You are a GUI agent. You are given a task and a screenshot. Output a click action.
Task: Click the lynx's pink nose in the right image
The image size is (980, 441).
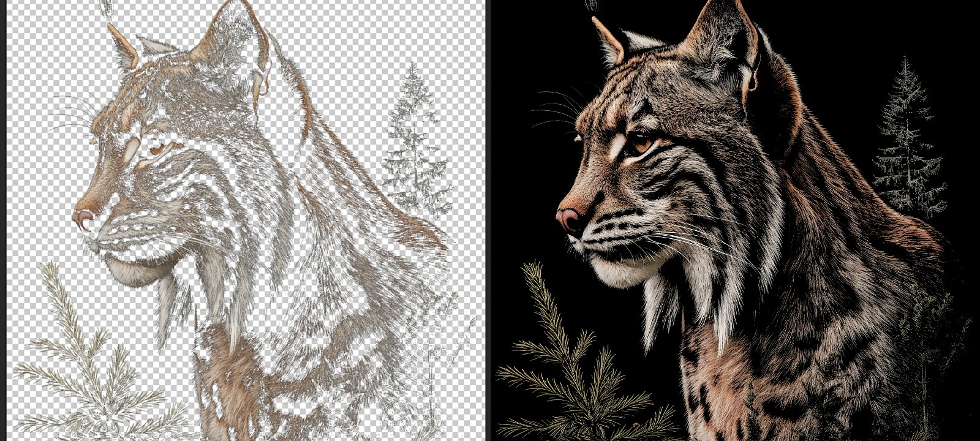568,217
